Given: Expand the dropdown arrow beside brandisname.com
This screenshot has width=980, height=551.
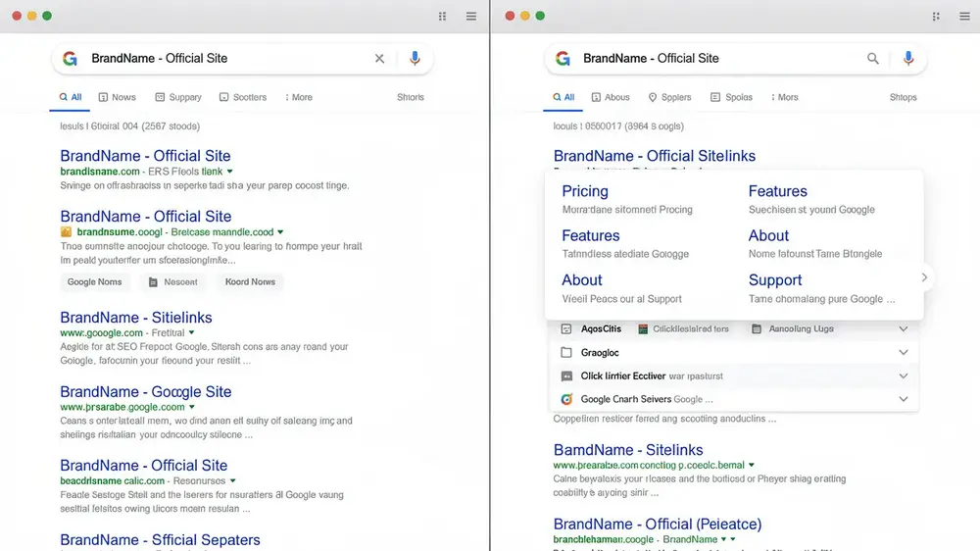Looking at the screenshot, I should (x=230, y=172).
